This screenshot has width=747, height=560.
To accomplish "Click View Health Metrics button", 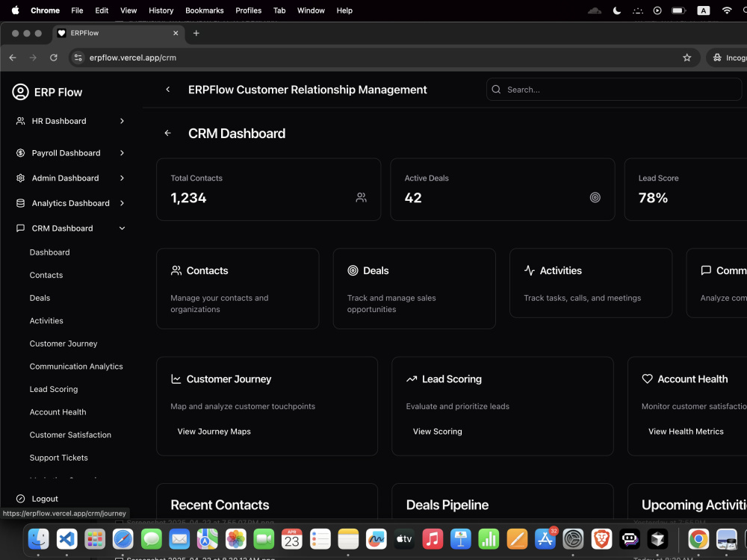I will pyautogui.click(x=686, y=432).
